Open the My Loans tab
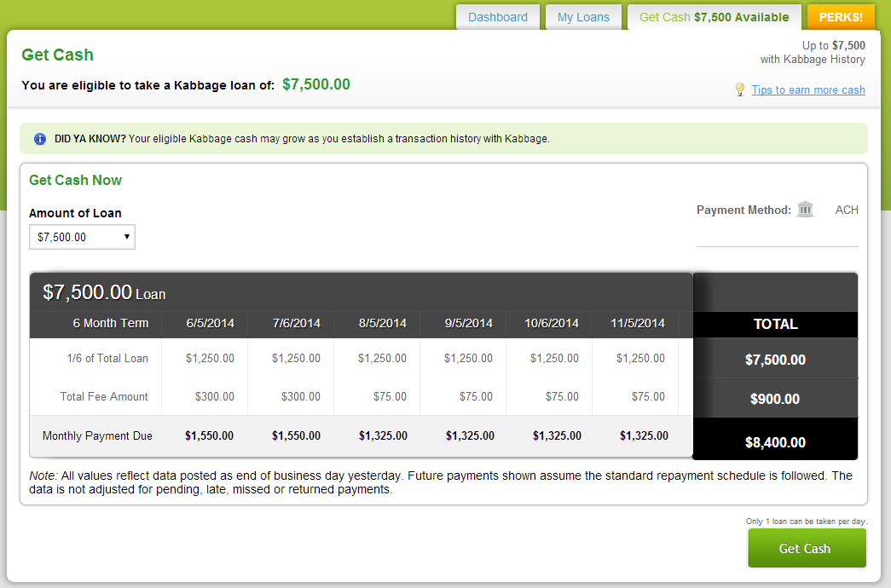This screenshot has width=891, height=588. point(583,17)
